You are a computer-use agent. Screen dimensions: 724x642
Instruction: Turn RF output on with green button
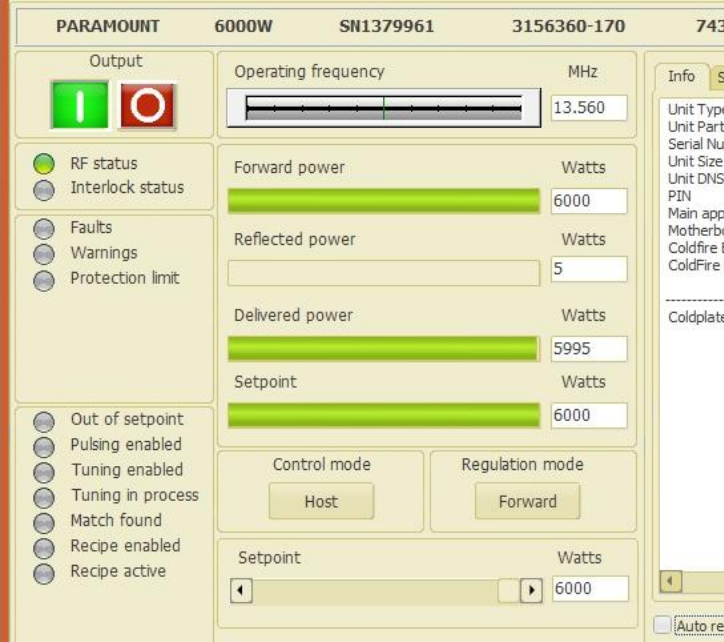(80, 105)
